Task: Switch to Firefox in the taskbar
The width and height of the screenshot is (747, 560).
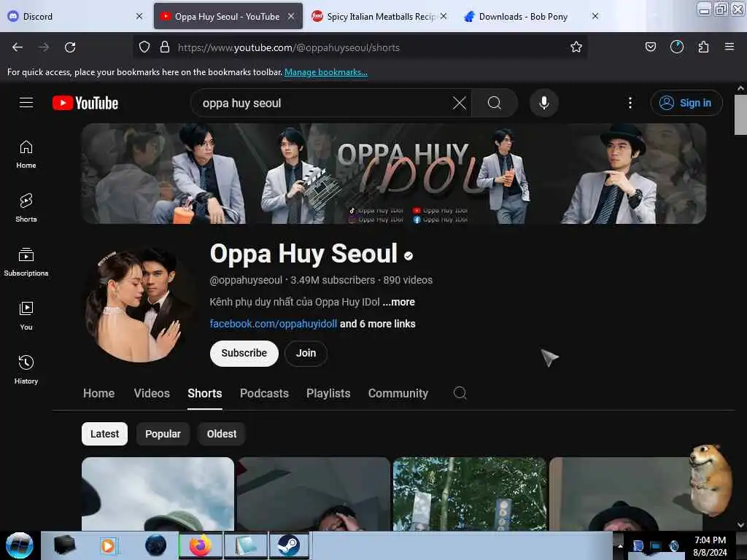Action: (200, 545)
